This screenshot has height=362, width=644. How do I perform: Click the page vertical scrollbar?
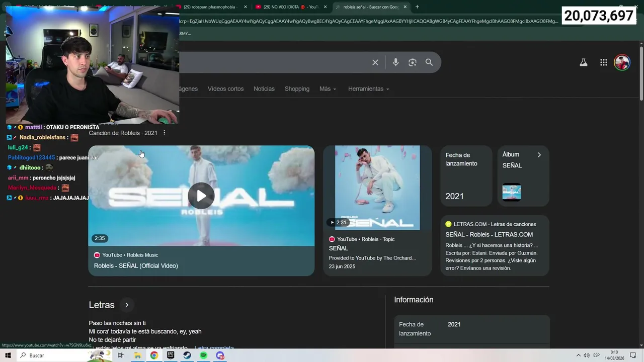[641, 73]
